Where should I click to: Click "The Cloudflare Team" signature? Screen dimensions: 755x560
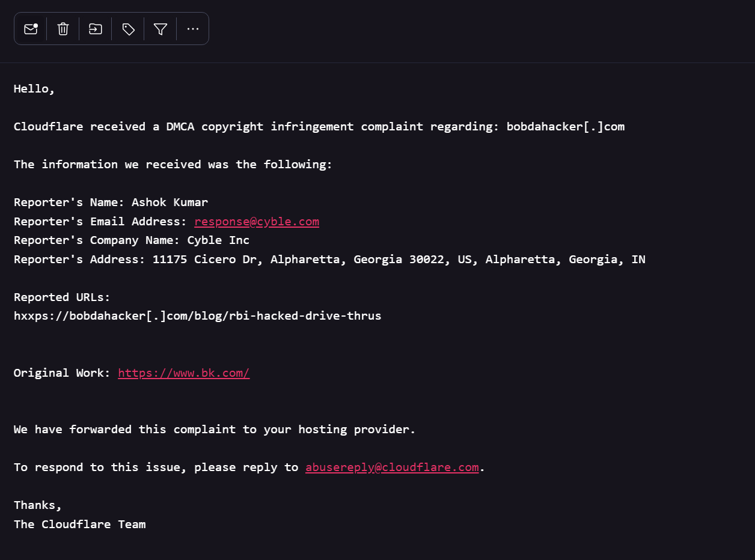coord(80,525)
